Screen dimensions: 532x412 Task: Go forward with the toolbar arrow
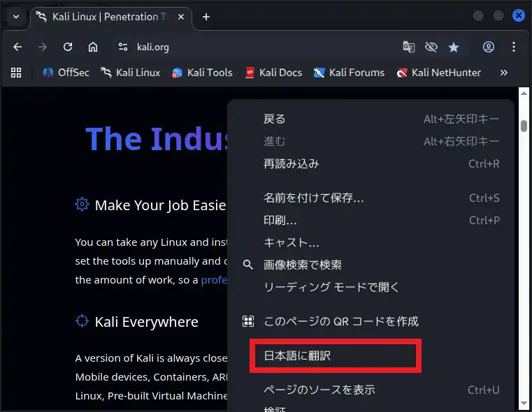pyautogui.click(x=43, y=47)
